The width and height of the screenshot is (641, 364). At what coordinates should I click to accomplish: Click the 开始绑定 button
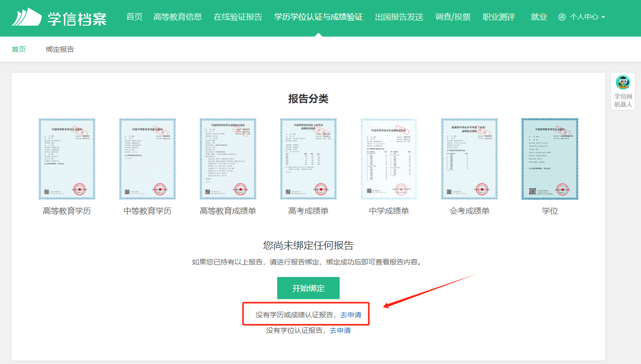click(308, 288)
